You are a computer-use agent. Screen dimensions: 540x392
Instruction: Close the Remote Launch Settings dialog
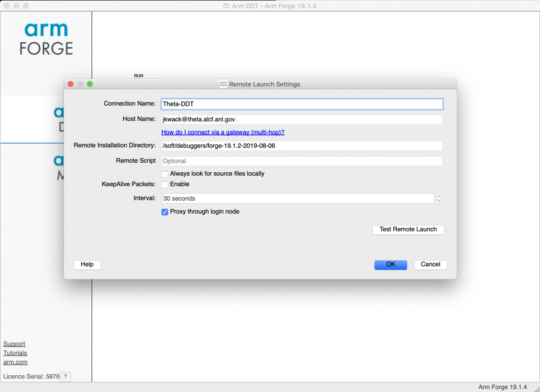coord(71,84)
